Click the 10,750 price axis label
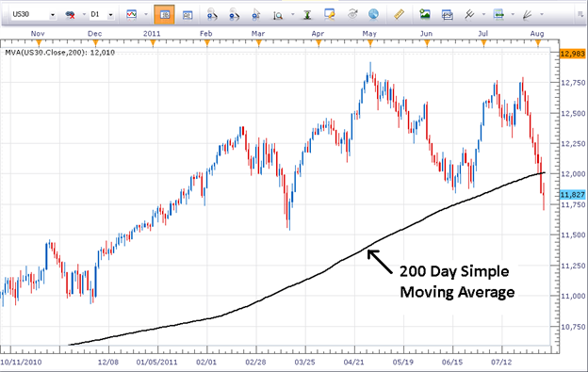 pos(573,327)
